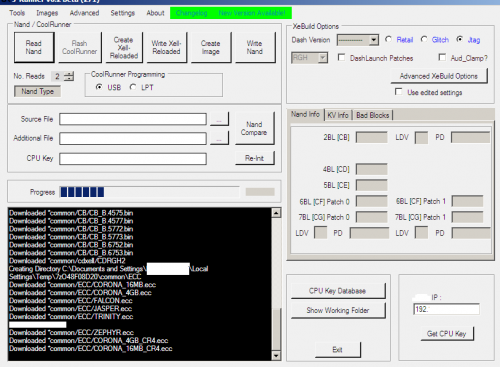Screen dimensions: 500x367
Task: Click New Version Available notice
Action: coord(252,13)
